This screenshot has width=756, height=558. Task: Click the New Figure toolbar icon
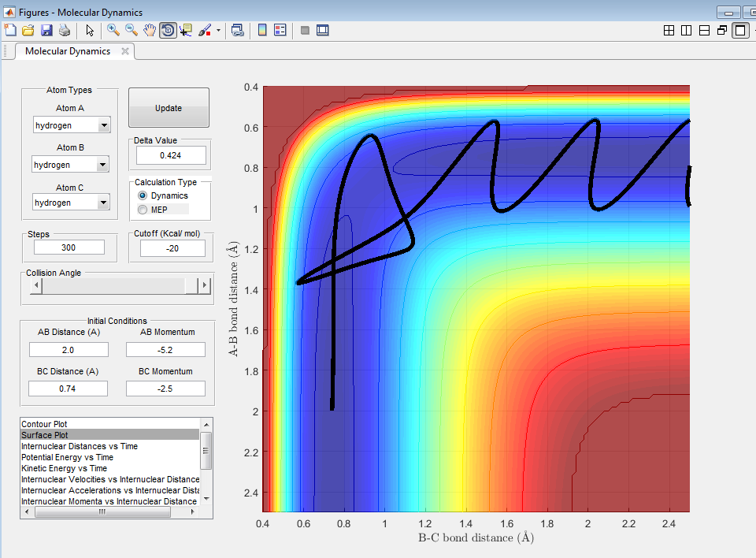click(10, 31)
